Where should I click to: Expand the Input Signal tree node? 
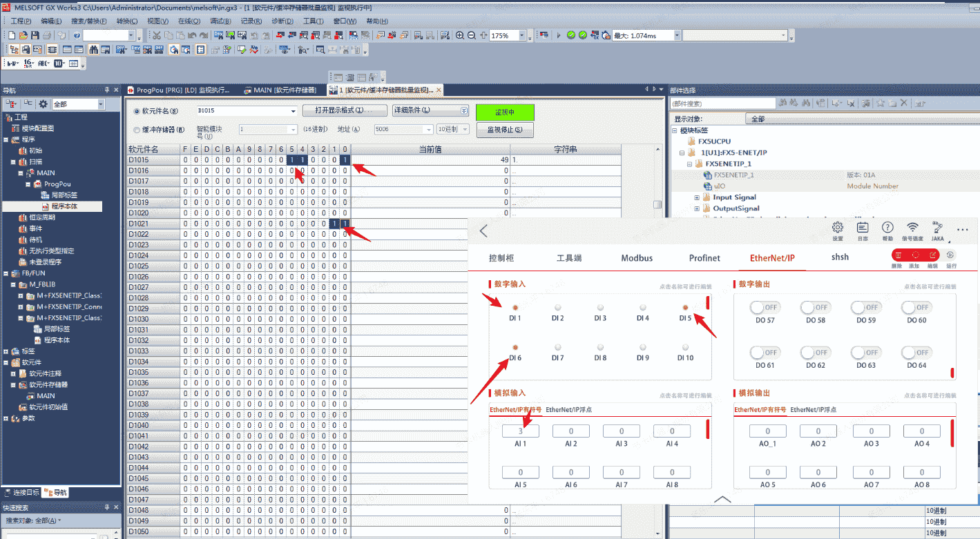pos(697,197)
